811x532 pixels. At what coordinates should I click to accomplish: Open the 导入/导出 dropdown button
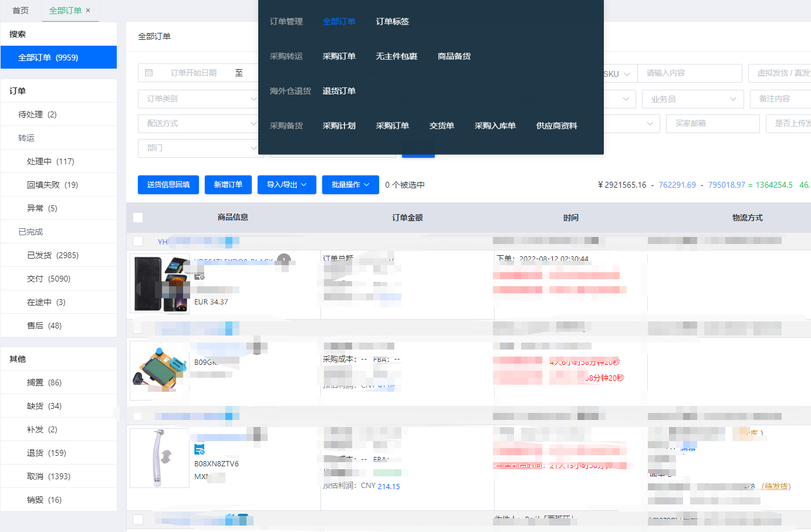click(286, 185)
